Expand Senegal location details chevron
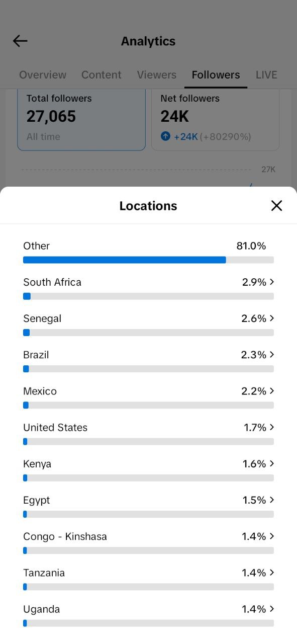The image size is (297, 644). (x=272, y=318)
